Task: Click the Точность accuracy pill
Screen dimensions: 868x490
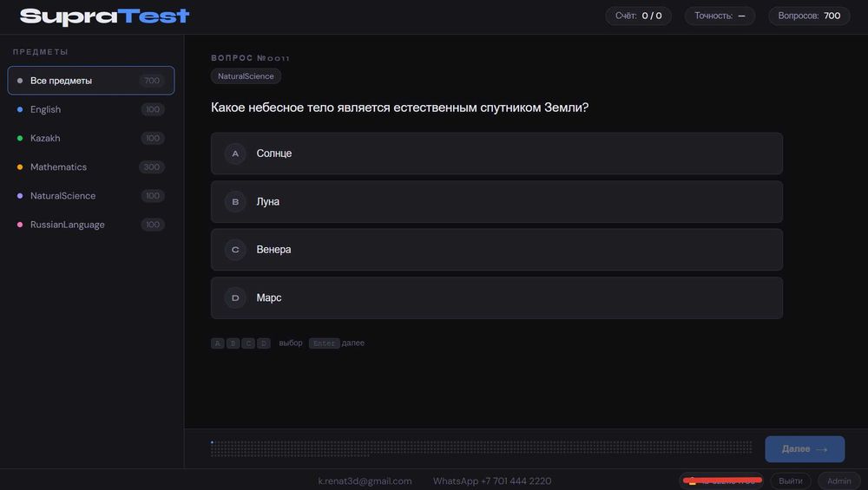Action: (720, 16)
